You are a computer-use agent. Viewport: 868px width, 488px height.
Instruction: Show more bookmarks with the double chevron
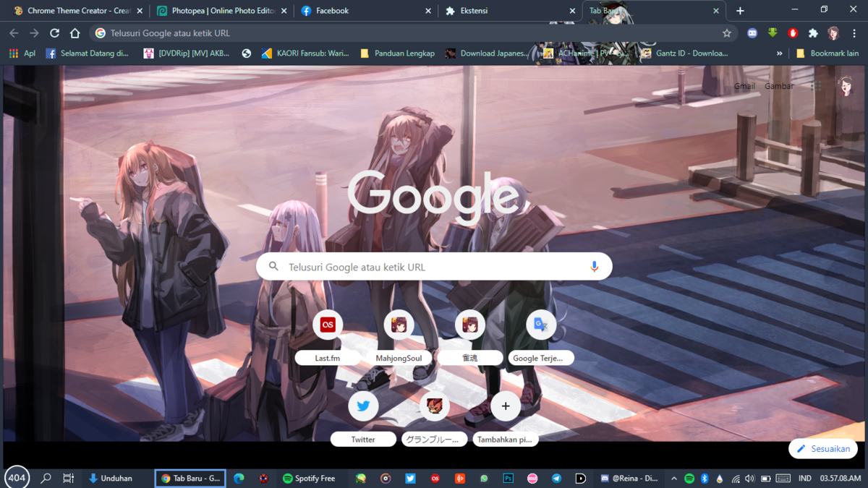(779, 53)
